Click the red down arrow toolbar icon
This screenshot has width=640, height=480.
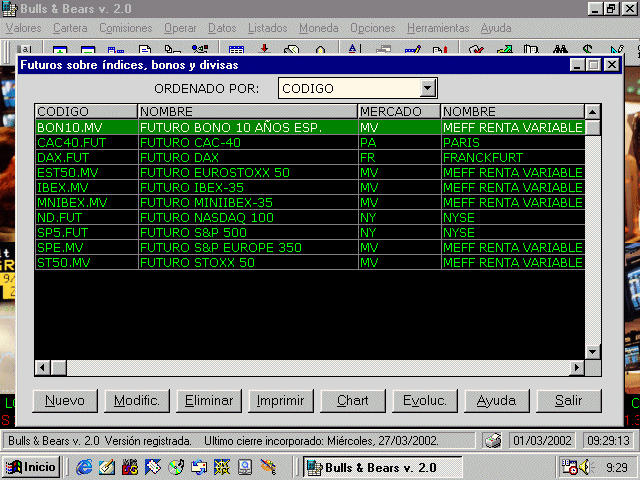[x=264, y=49]
